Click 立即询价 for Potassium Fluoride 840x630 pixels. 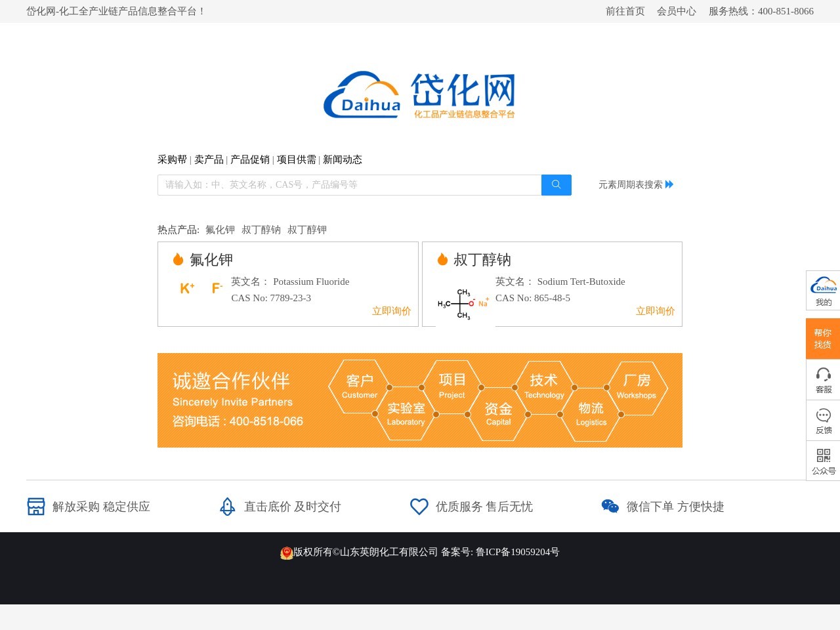tap(391, 310)
